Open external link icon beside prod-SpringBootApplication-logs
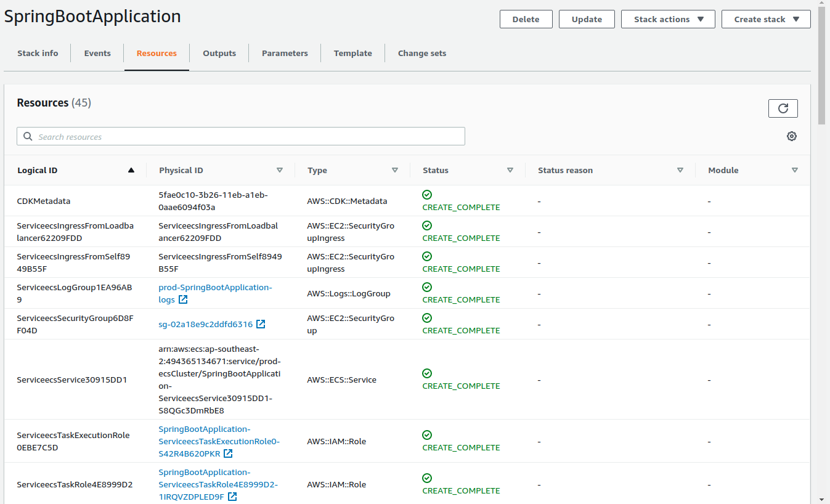Viewport: 830px width, 504px height. [183, 299]
